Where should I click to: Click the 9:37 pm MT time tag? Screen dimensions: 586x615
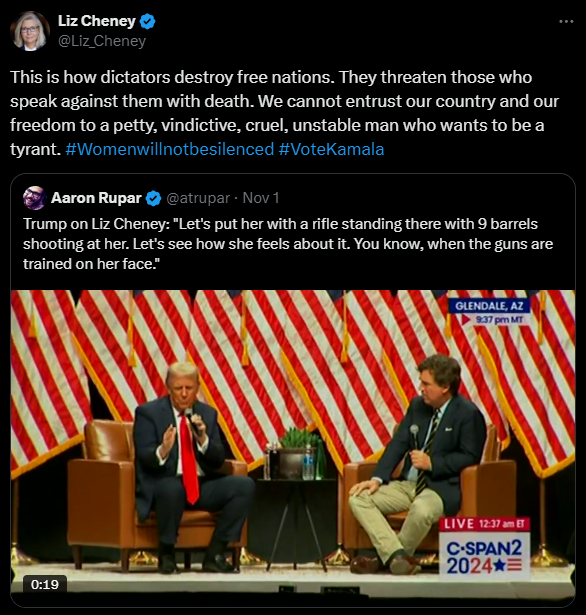pyautogui.click(x=499, y=320)
